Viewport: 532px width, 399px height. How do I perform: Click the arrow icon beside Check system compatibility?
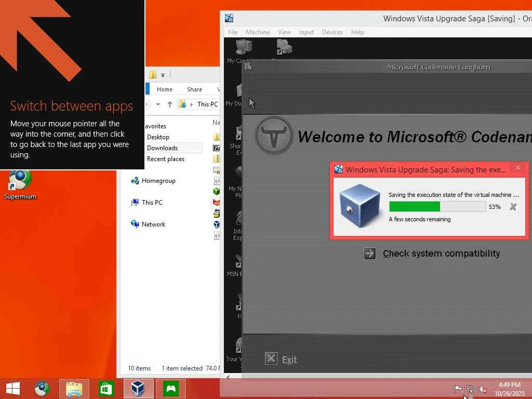pyautogui.click(x=370, y=254)
